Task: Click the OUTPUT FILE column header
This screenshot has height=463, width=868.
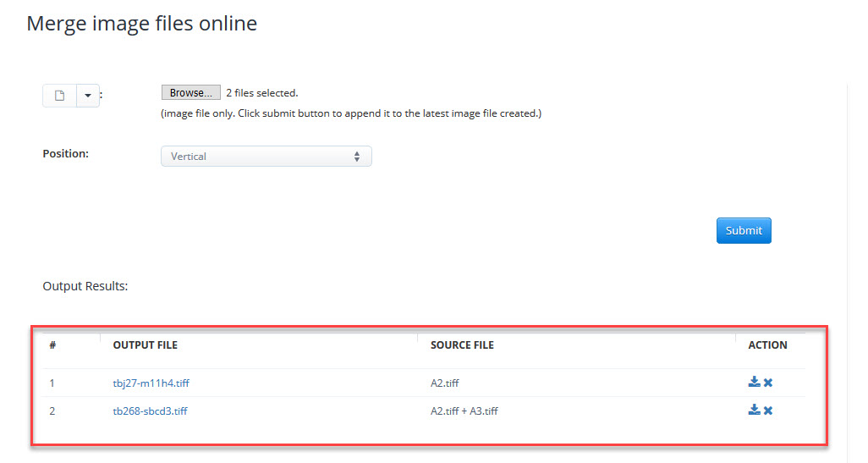Action: [x=145, y=345]
